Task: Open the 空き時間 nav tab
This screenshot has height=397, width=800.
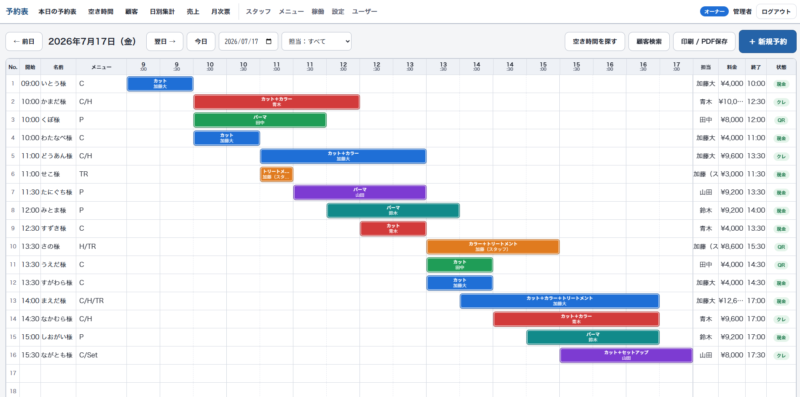Action: (101, 11)
